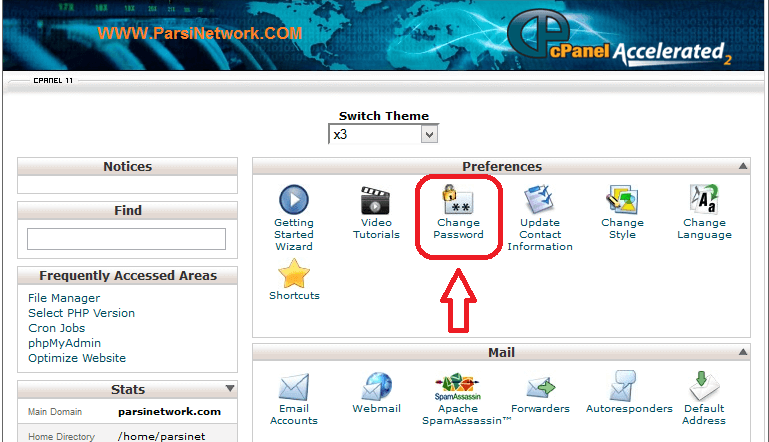Open Apache SpamAssassin icon
Viewport: 769px width, 442px height.
pyautogui.click(x=458, y=386)
